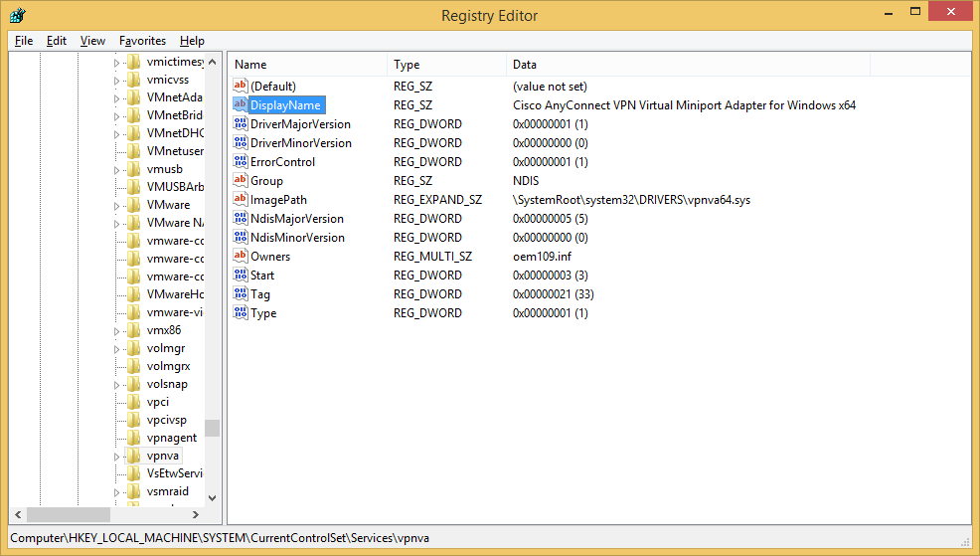Expand the vmx86 key node
Viewport: 980px width, 556px height.
(x=116, y=331)
